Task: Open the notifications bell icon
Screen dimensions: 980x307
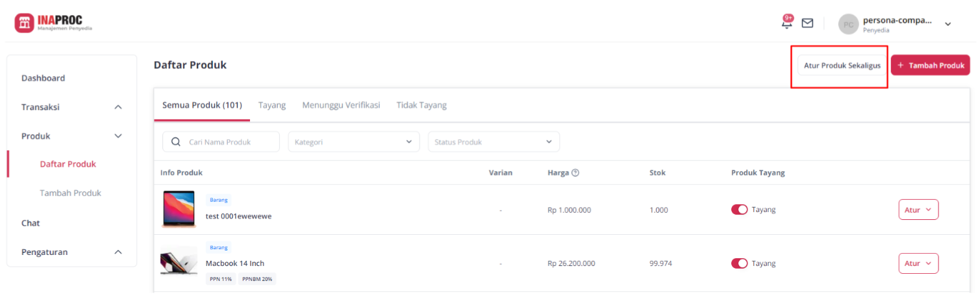Action: [x=787, y=22]
